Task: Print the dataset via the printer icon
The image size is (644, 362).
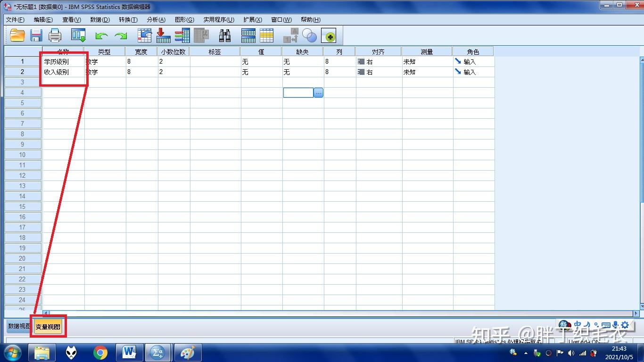Action: pyautogui.click(x=55, y=35)
